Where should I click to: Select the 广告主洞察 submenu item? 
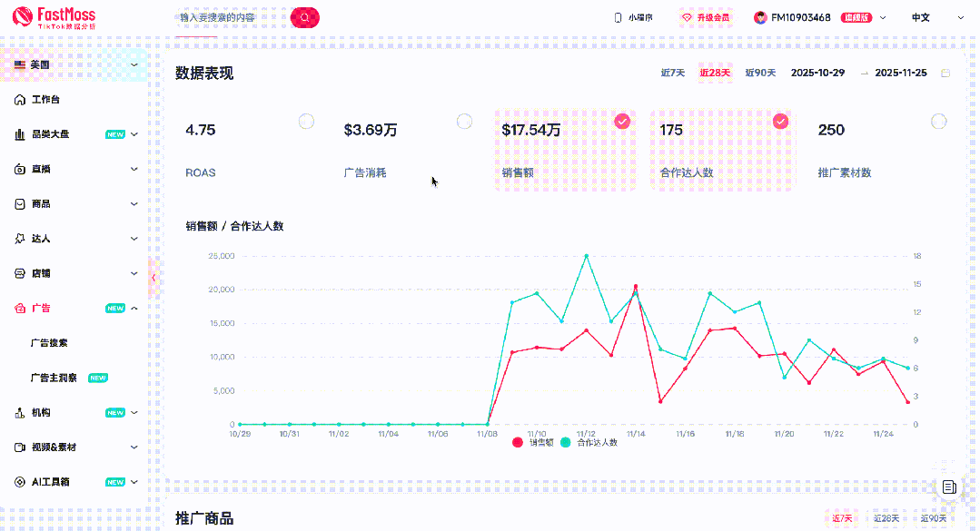click(53, 377)
